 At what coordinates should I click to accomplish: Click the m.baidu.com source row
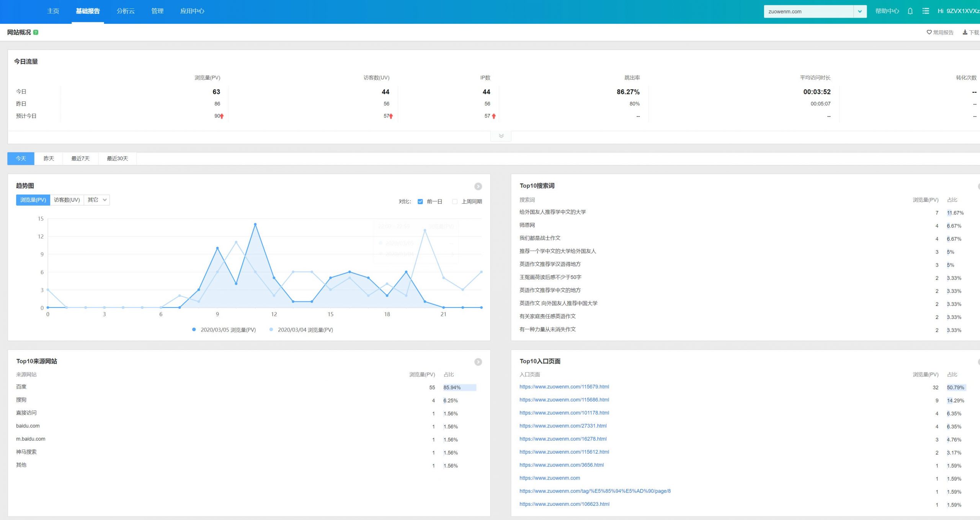click(249, 439)
